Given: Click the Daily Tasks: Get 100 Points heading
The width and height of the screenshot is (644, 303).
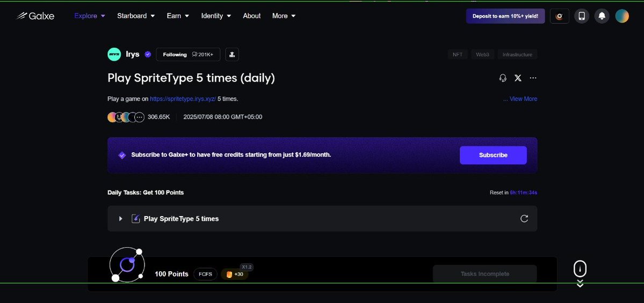Looking at the screenshot, I should point(146,193).
